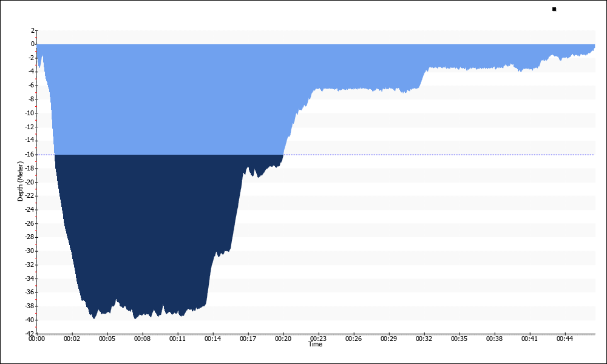The width and height of the screenshot is (607, 364).
Task: Click the "-12" depth axis label
Action: tap(30, 127)
